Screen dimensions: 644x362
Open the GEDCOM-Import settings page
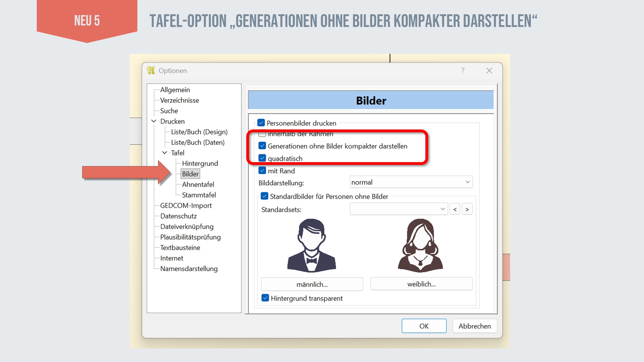pos(186,206)
